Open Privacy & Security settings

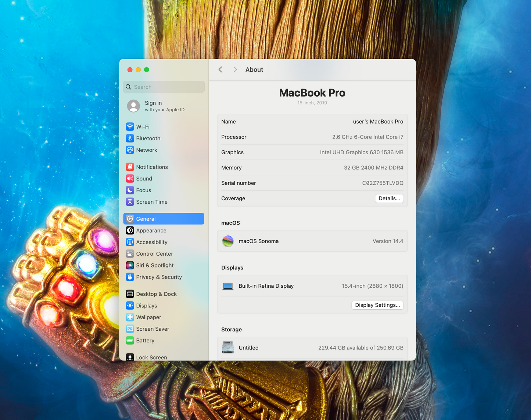159,277
